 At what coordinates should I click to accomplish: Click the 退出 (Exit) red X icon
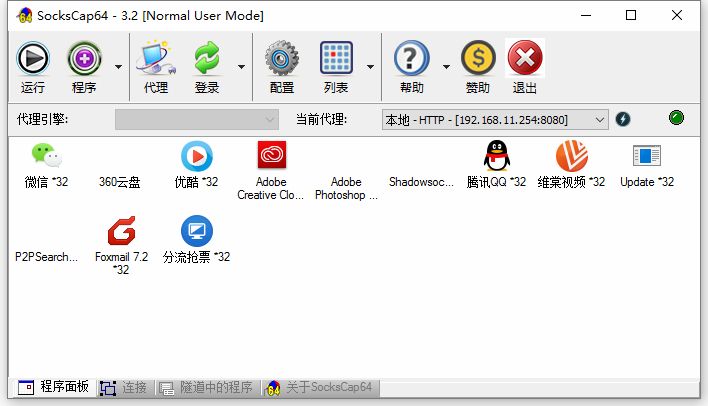[x=525, y=58]
